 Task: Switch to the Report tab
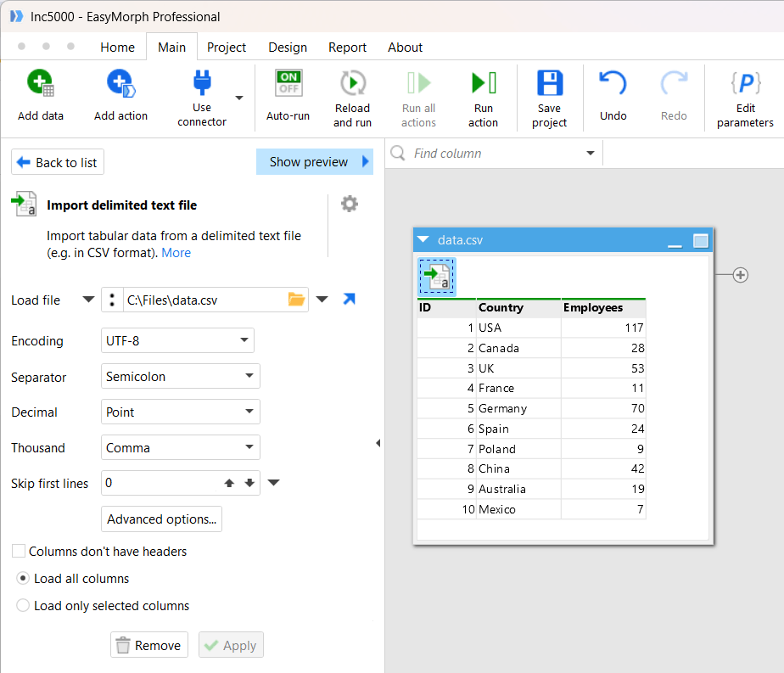pos(348,47)
